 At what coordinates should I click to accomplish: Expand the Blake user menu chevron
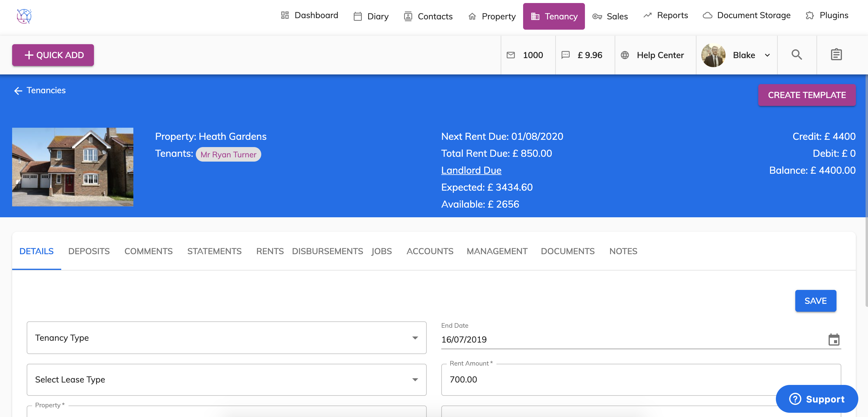point(767,55)
